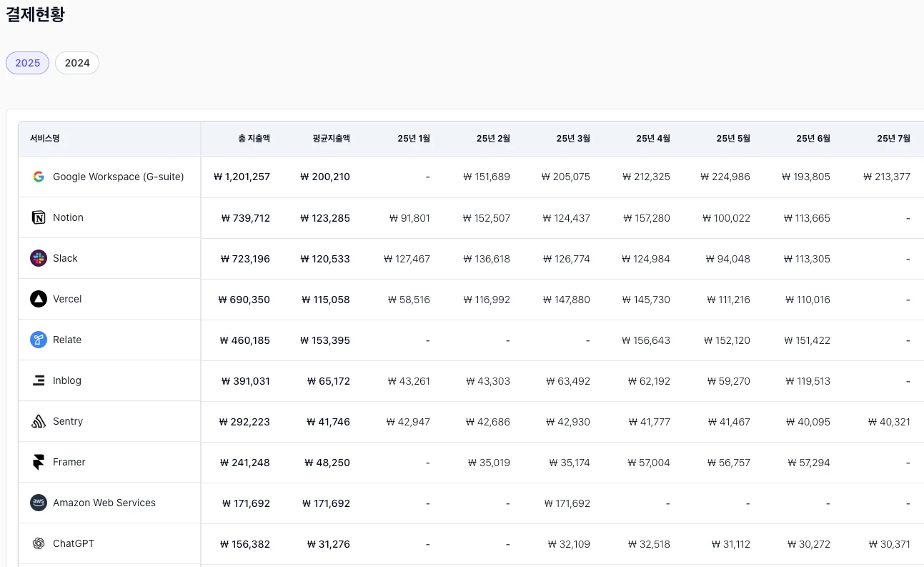Select the 2025 year tab
Screen dimensions: 924x567
pos(28,63)
